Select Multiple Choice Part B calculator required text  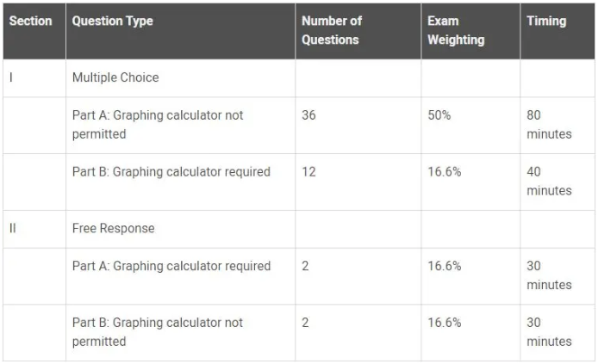[171, 172]
